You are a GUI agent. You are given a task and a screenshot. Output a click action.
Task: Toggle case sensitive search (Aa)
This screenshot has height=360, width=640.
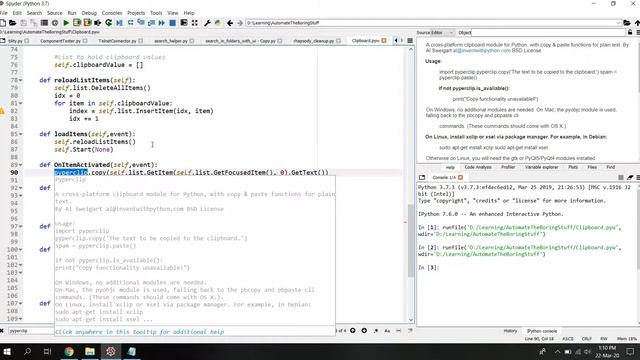tap(387, 331)
